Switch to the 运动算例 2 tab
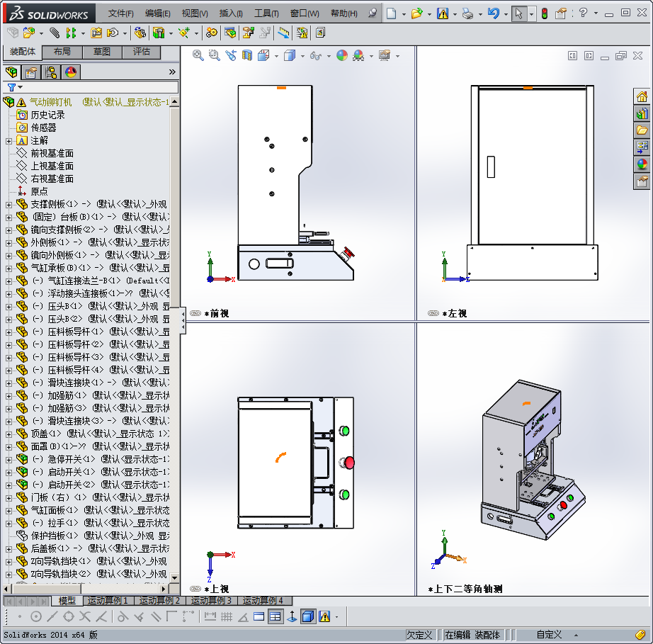This screenshot has height=644, width=653. [x=159, y=600]
